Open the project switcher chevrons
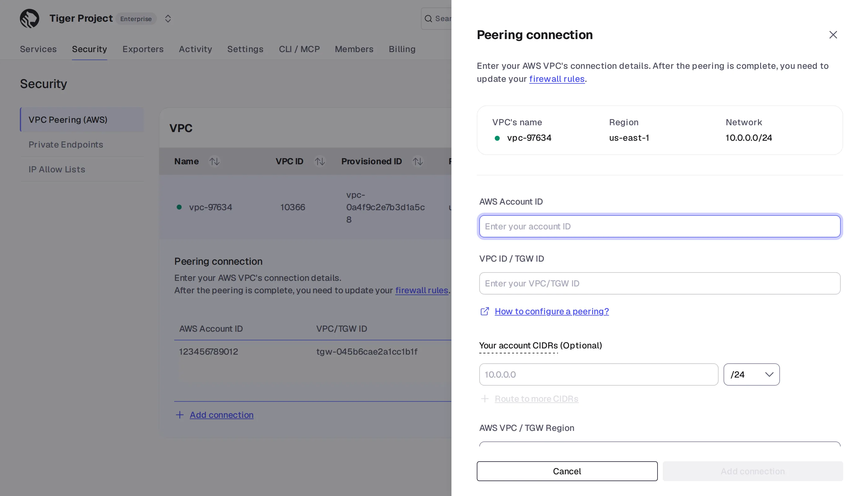Viewport: 868px width, 496px height. click(168, 18)
